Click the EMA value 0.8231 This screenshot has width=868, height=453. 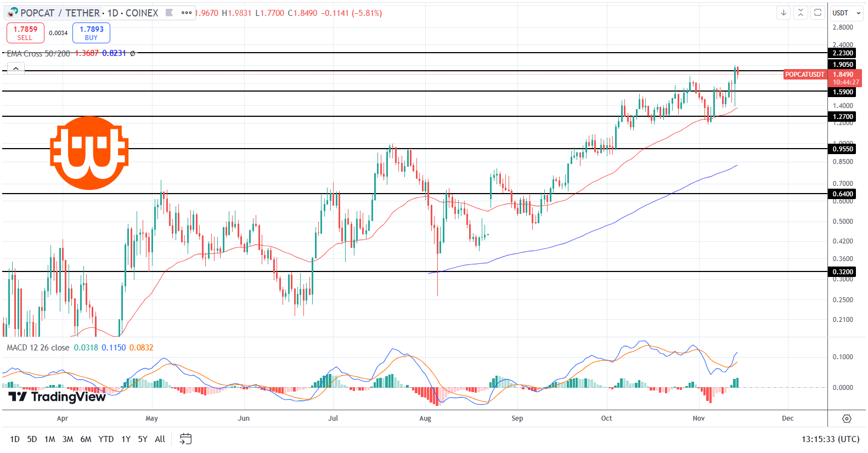114,53
